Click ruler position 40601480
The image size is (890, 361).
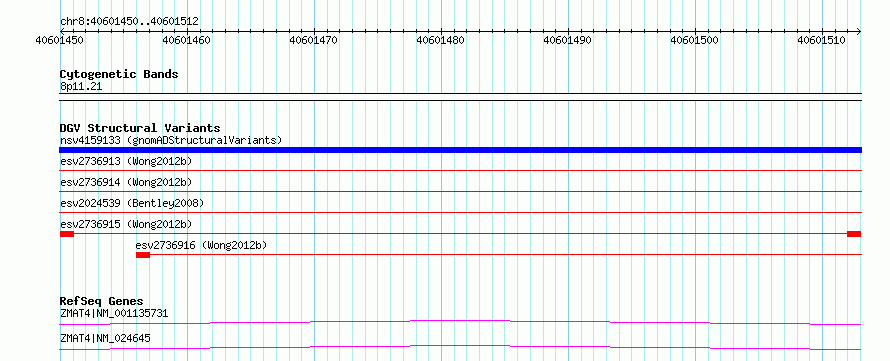tap(440, 40)
